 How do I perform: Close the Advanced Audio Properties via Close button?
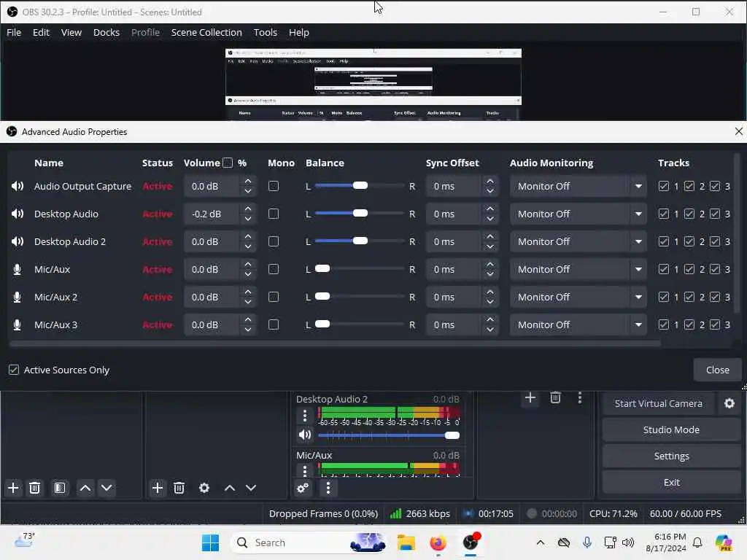718,370
